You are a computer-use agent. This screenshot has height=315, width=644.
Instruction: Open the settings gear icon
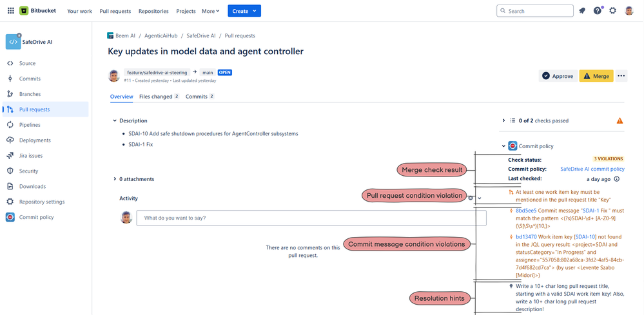(x=613, y=11)
